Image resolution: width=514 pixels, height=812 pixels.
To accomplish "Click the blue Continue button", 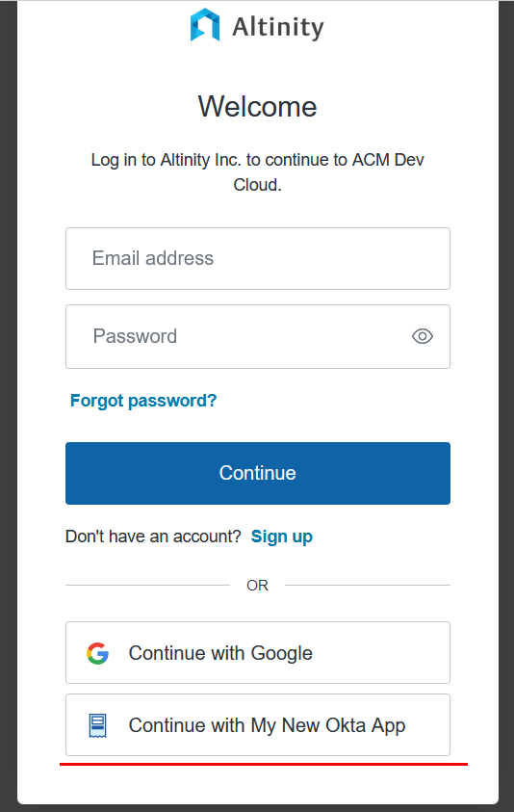I will [258, 473].
